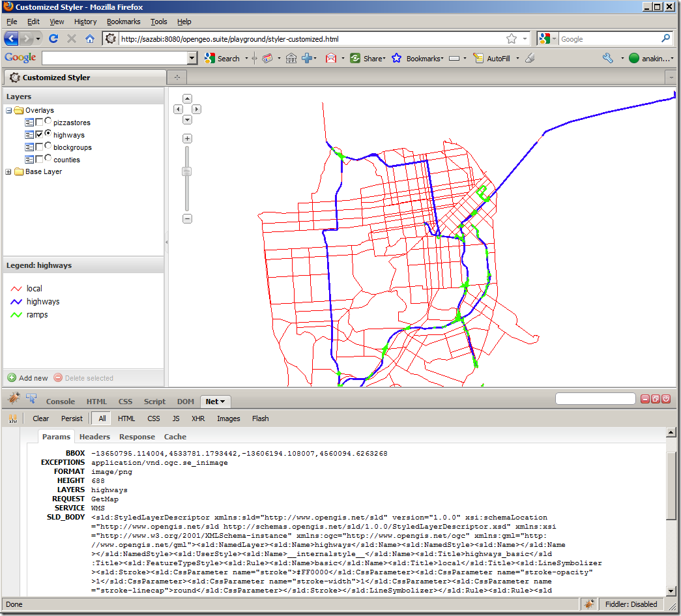Click the Firebug inspect element icon
Viewport: 681px width, 616px height.
tap(31, 399)
